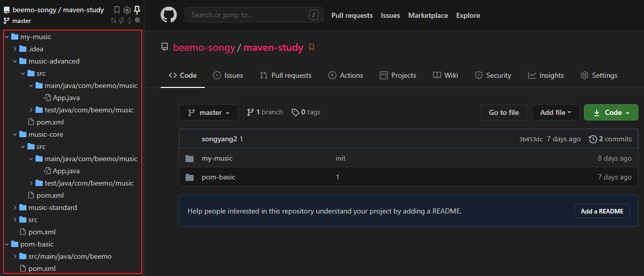Click the collapse-all icon in the sidebar
This screenshot has height=276, width=644.
click(130, 21)
